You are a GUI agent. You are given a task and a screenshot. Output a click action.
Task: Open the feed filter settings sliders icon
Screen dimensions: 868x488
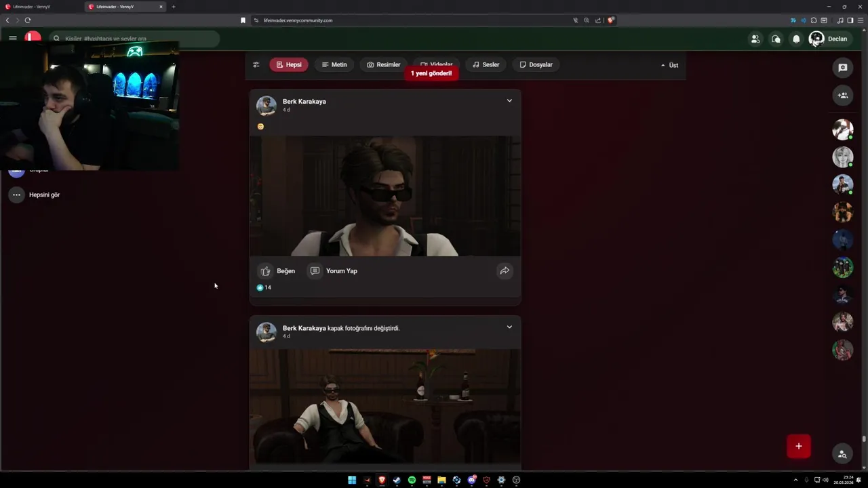pos(256,65)
